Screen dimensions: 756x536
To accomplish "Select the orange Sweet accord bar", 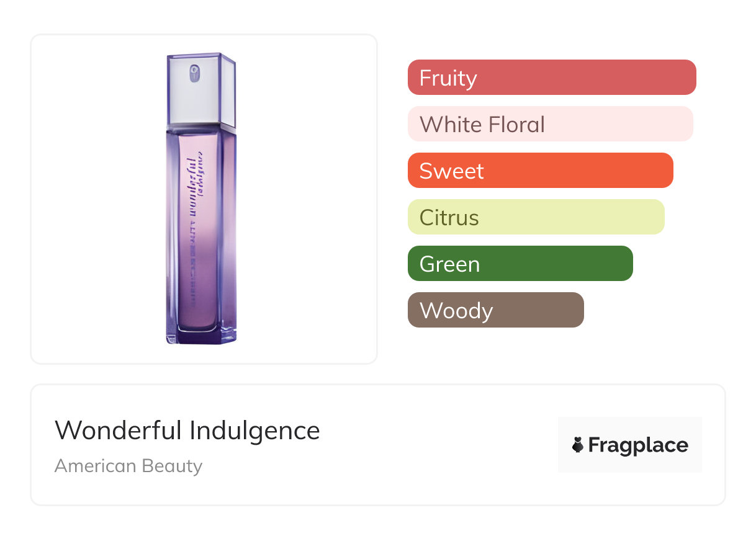I will click(x=540, y=171).
